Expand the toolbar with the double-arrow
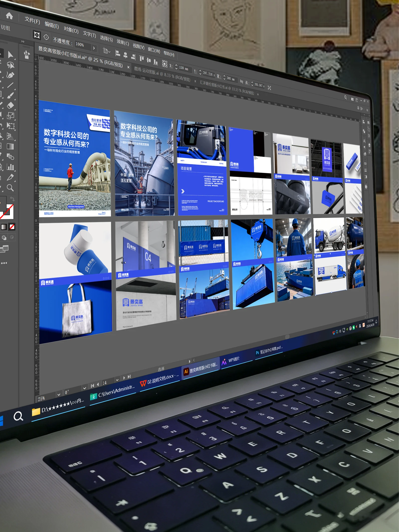The height and width of the screenshot is (532, 399). coord(23,41)
